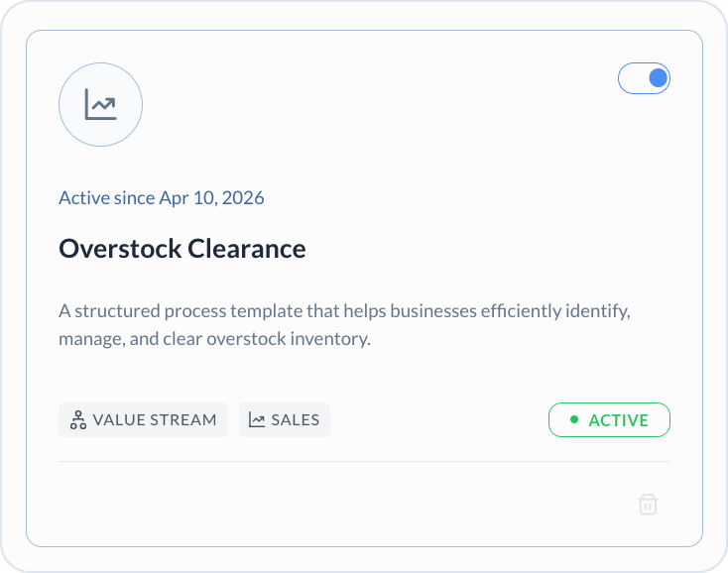Image resolution: width=728 pixels, height=573 pixels.
Task: Select the circular template avatar
Action: click(x=101, y=104)
